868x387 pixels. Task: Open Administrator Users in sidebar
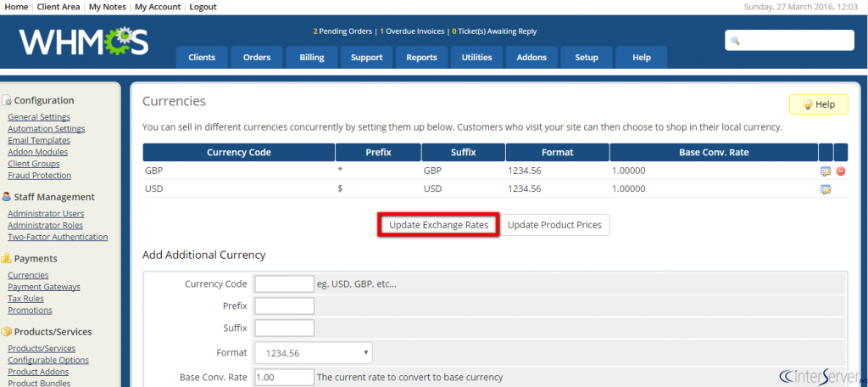46,214
